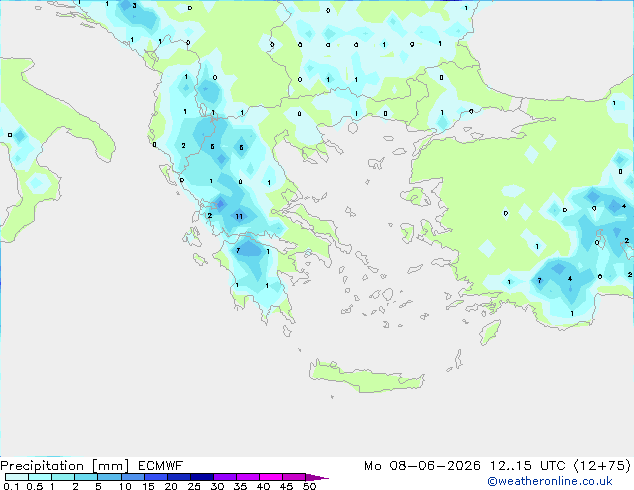Viewport: 634px width, 490px height.
Task: Click the '3' precipitation value near top edge
Action: pos(134,6)
